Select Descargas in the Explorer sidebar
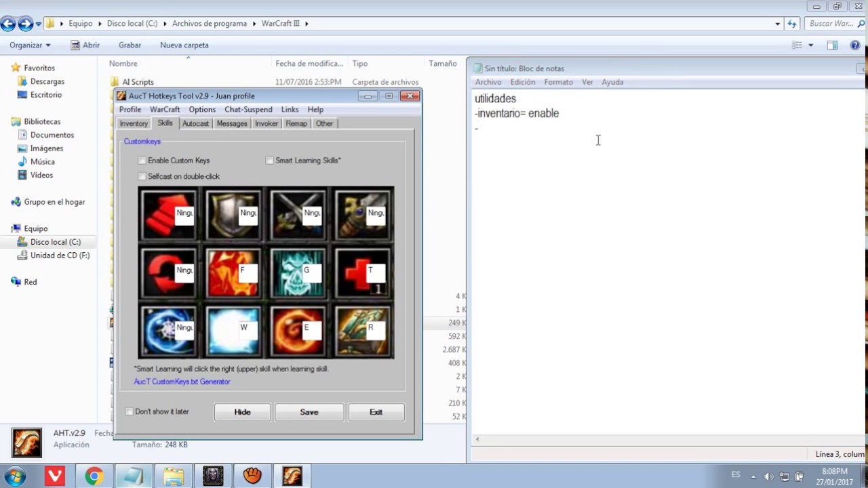The height and width of the screenshot is (488, 868). [x=47, y=81]
